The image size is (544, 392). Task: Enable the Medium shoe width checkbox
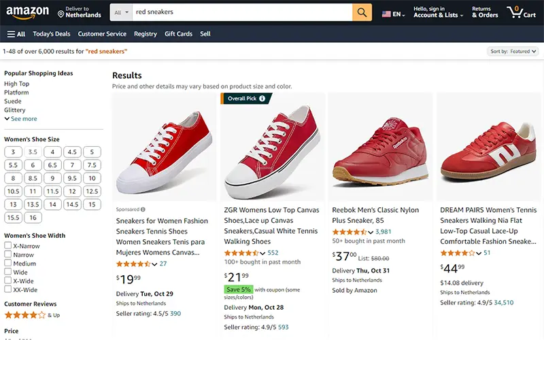pos(8,264)
